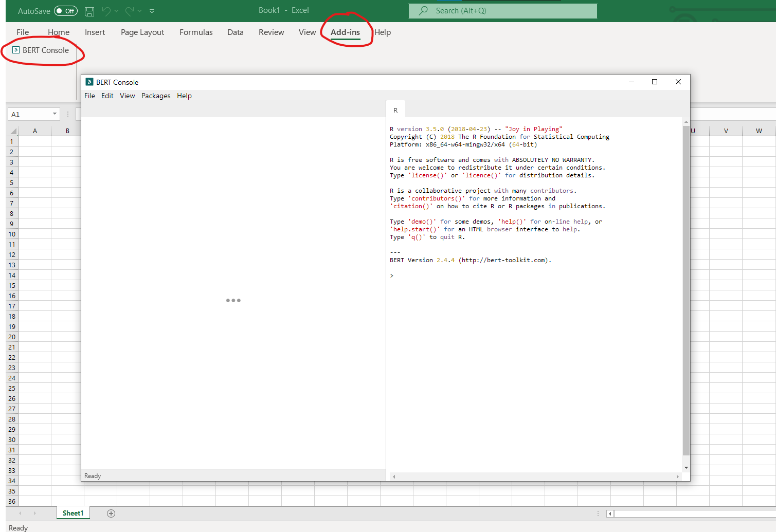Click the R console prompt line
776x532 pixels.
pyautogui.click(x=535, y=276)
